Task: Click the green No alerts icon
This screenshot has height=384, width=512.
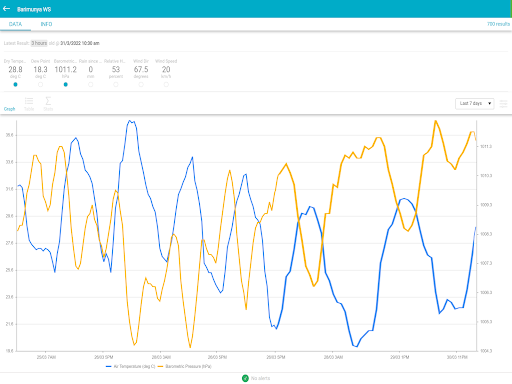Action: click(245, 378)
